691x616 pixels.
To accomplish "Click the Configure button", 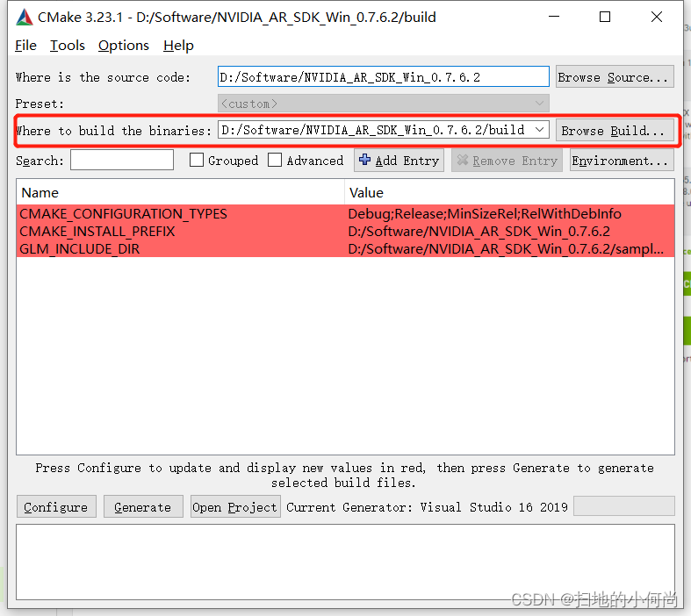I will pos(56,507).
